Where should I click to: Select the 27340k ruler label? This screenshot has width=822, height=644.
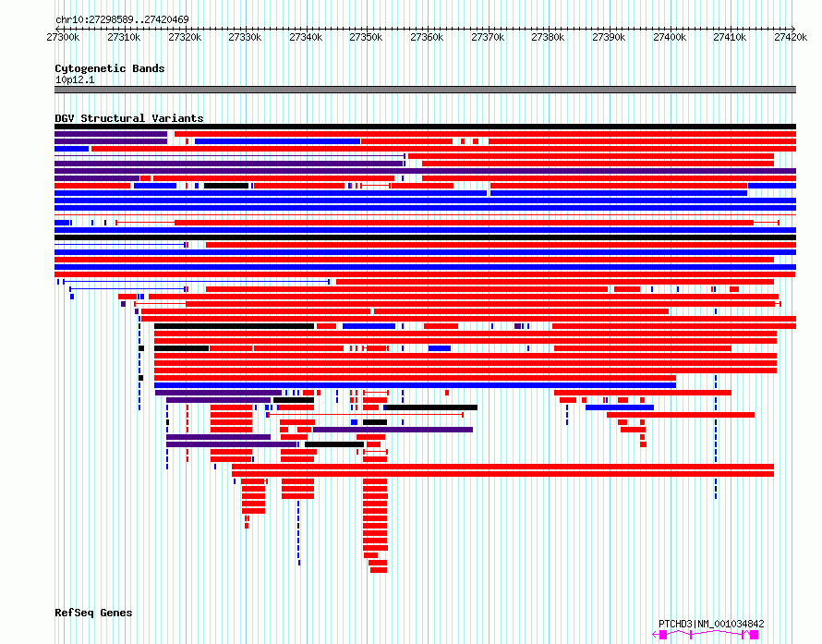point(306,37)
